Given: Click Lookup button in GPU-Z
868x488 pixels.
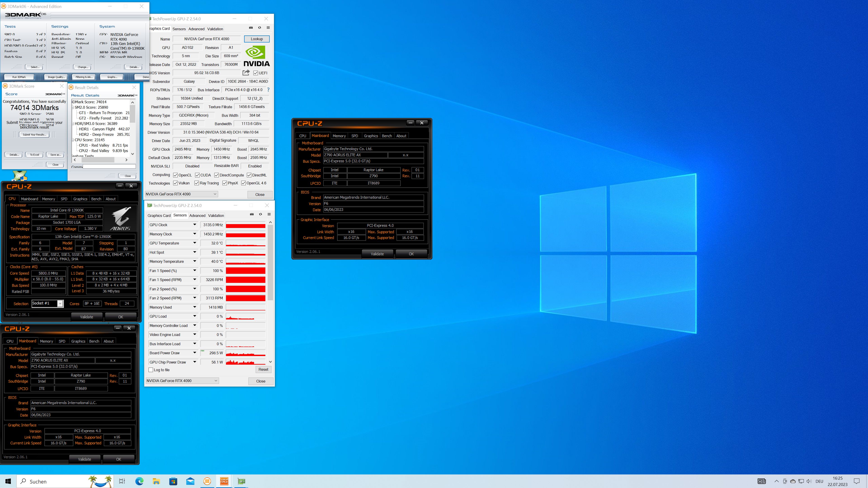Looking at the screenshot, I should click(257, 39).
